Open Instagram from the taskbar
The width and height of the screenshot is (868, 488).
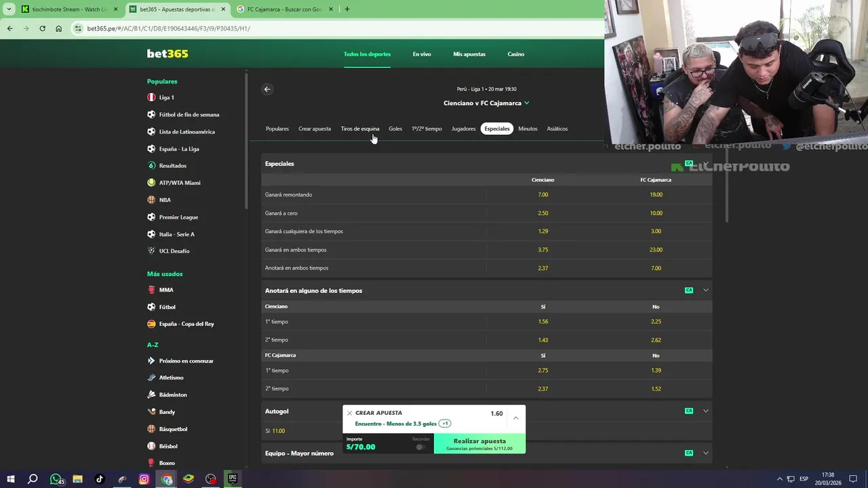pyautogui.click(x=144, y=479)
